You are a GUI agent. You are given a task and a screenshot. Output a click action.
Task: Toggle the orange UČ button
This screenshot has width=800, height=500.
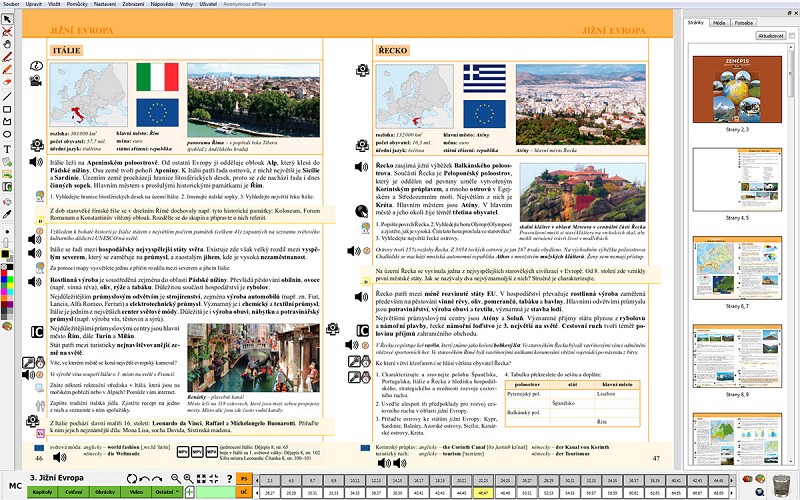click(x=244, y=492)
